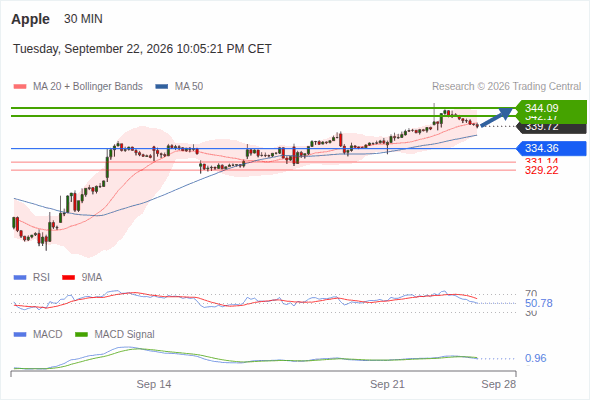The image size is (590, 400).
Task: Click the 30 MIN timeframe label
Action: pyautogui.click(x=83, y=19)
